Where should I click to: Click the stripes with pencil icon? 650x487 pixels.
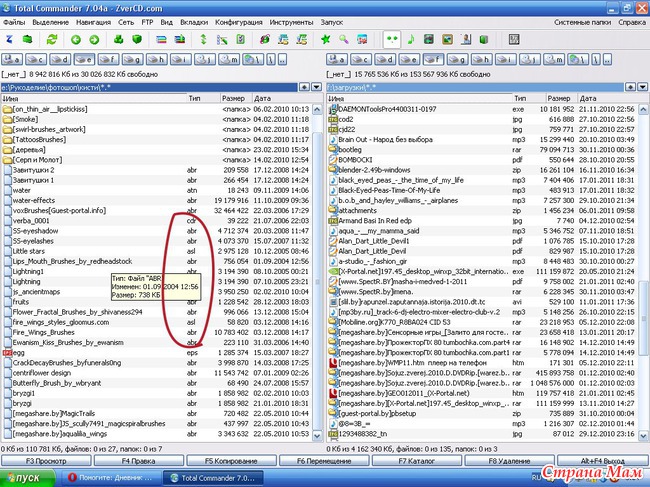point(180,39)
